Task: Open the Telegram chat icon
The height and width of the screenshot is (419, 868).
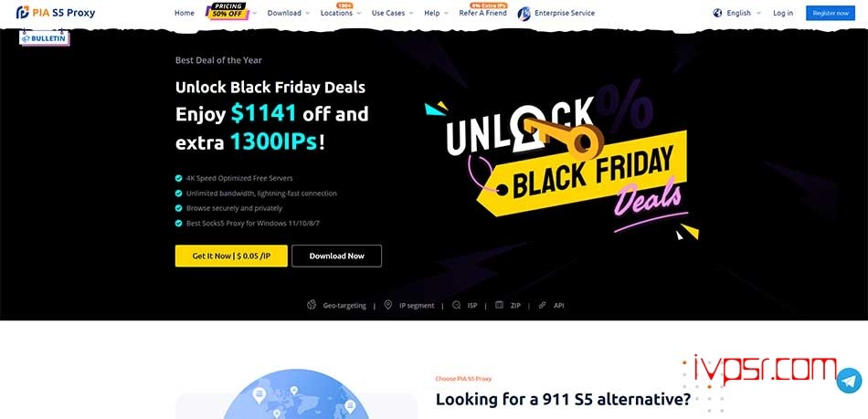Action: coord(849,381)
